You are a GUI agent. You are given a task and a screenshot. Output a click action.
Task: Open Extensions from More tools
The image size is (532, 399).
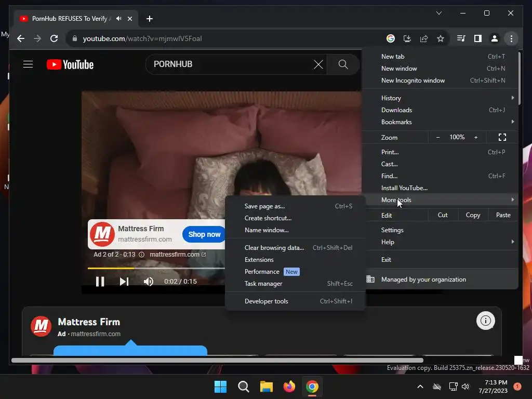coord(295,260)
